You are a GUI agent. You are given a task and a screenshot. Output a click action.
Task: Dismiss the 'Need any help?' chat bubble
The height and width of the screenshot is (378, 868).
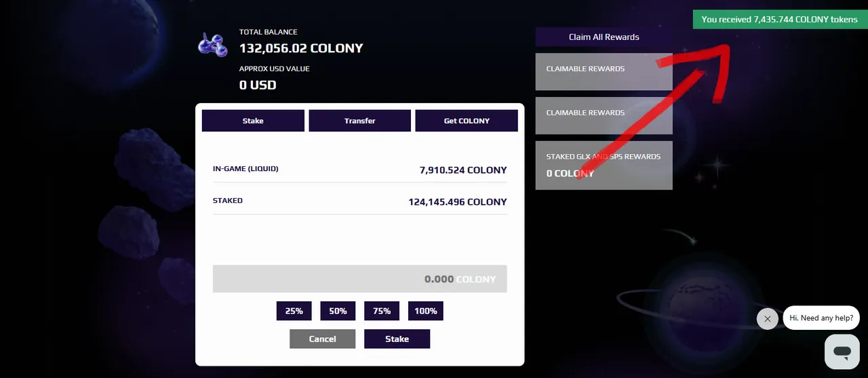point(767,318)
